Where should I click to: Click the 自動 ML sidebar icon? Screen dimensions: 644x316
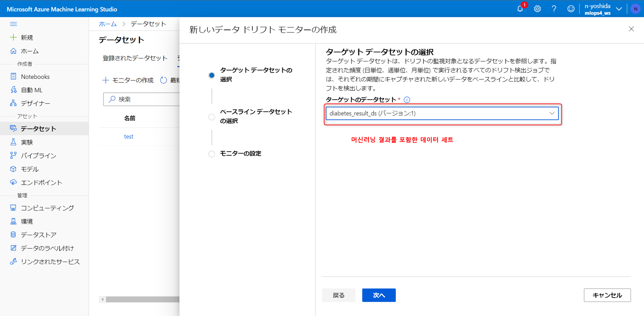coord(13,90)
